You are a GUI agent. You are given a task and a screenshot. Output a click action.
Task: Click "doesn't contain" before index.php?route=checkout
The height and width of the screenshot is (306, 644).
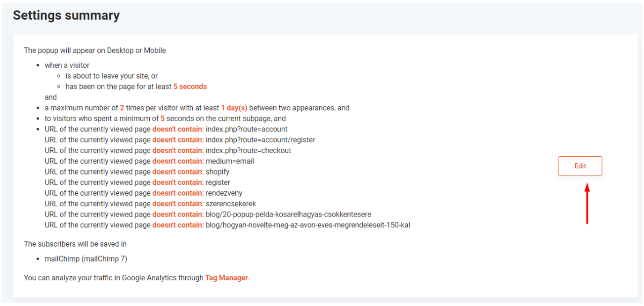click(178, 150)
